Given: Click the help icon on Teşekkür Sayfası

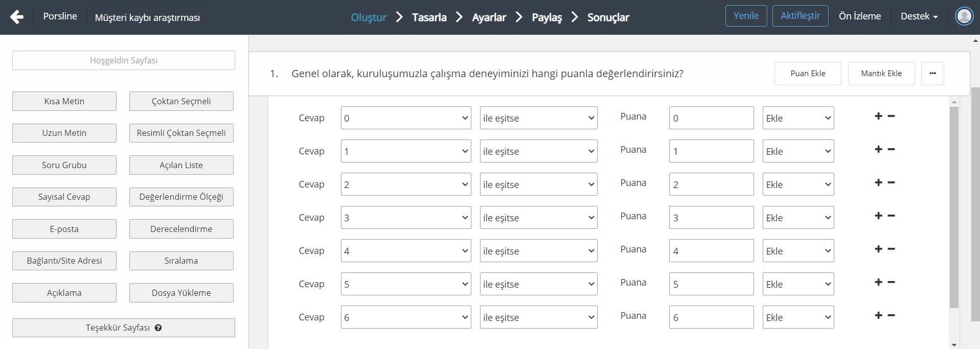Looking at the screenshot, I should pos(158,328).
